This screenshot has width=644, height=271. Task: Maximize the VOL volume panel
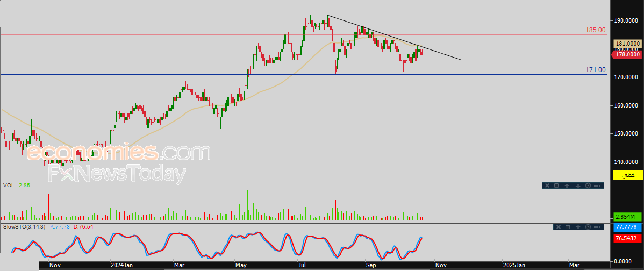tap(556, 186)
